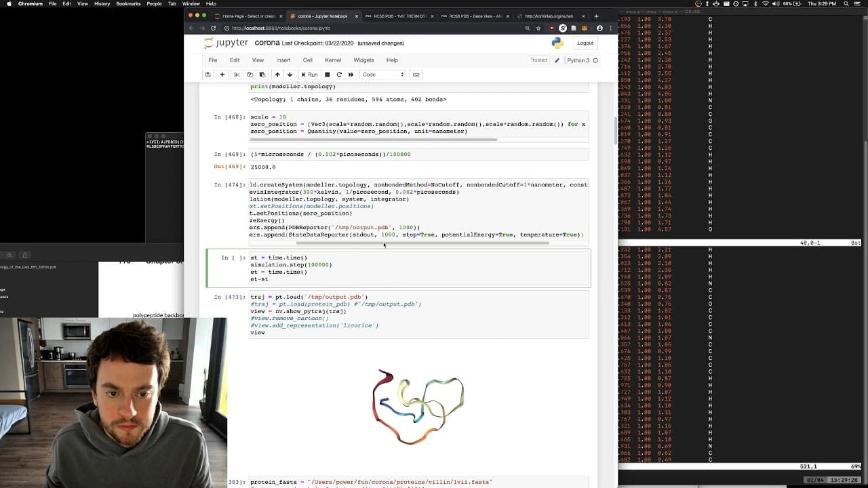Save the notebook with the floppy disk icon
This screenshot has width=868, height=488.
coord(208,75)
